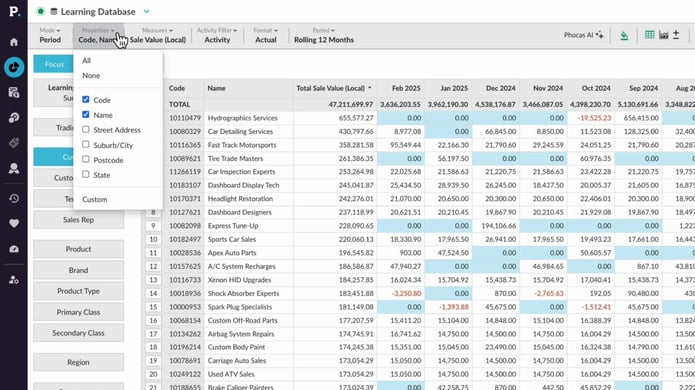The image size is (695, 390).
Task: Uncheck the Name property checkbox
Action: [x=86, y=114]
